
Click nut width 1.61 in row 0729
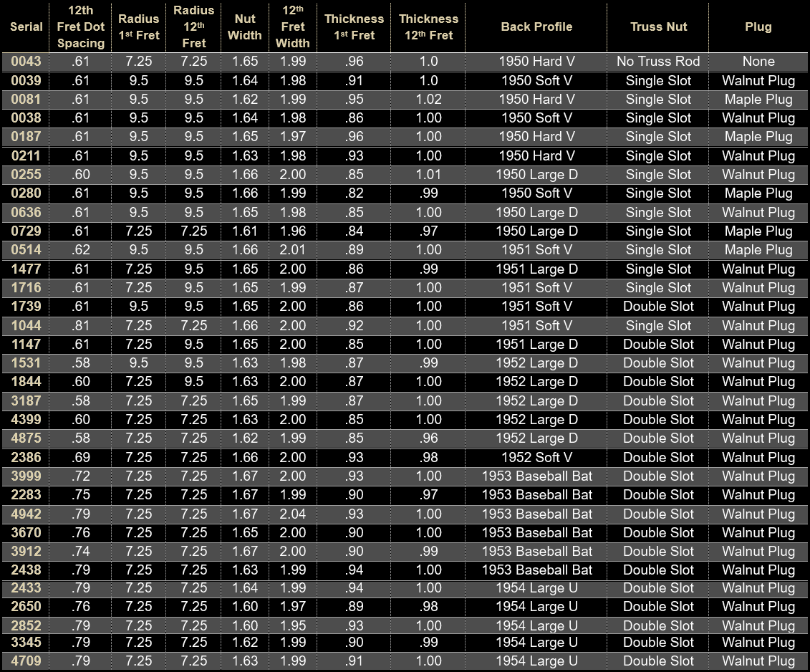click(x=245, y=231)
